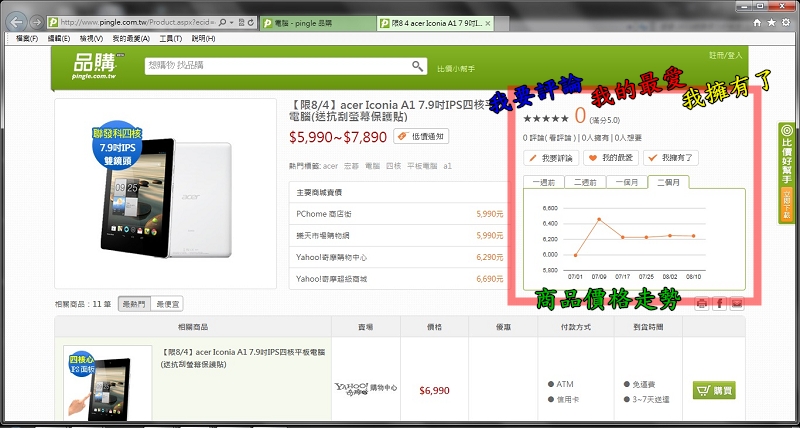Click the 我要評論 button
800x428 pixels.
coord(551,158)
